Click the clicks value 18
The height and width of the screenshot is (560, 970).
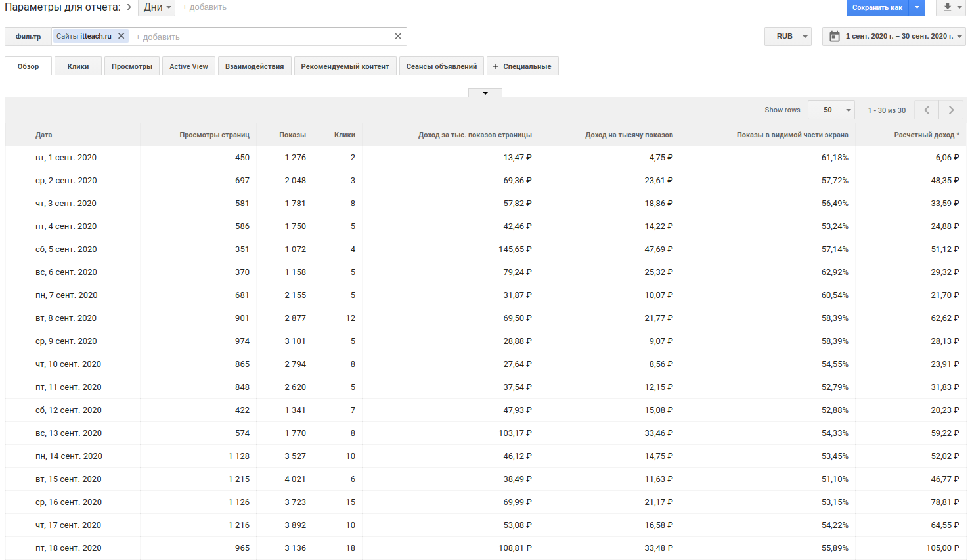point(351,548)
